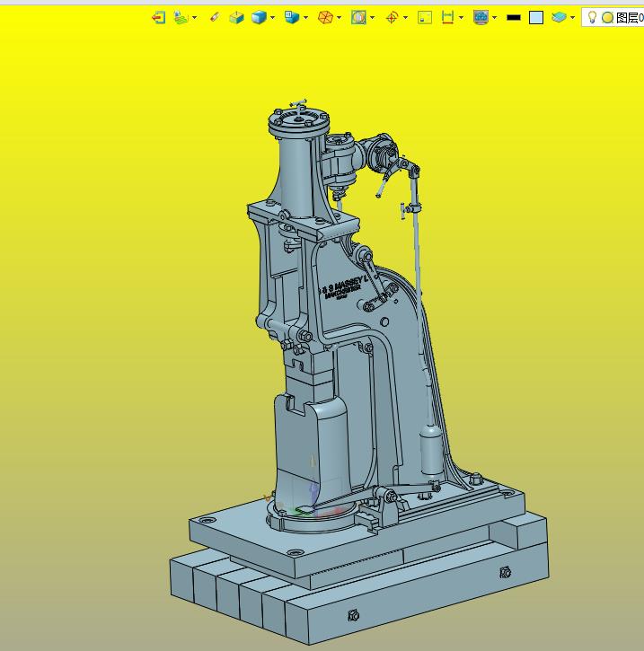The image size is (644, 651).
Task: Click the yellow circle icon before 图层
Action: point(607,17)
